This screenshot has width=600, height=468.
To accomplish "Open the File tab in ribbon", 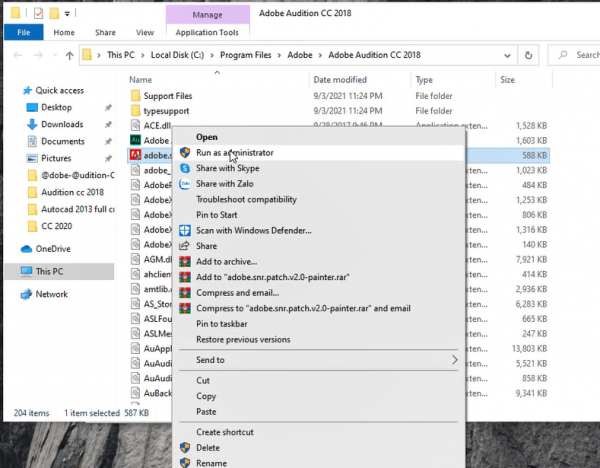I will tap(23, 32).
